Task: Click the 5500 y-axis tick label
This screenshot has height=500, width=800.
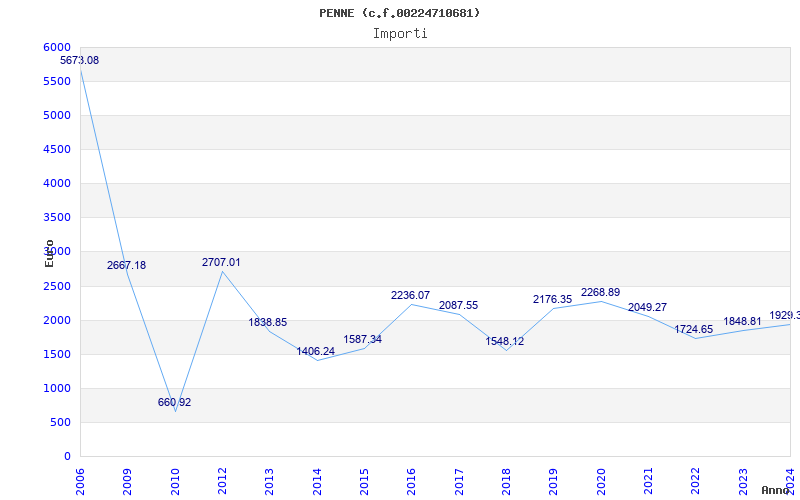Action: tap(57, 82)
